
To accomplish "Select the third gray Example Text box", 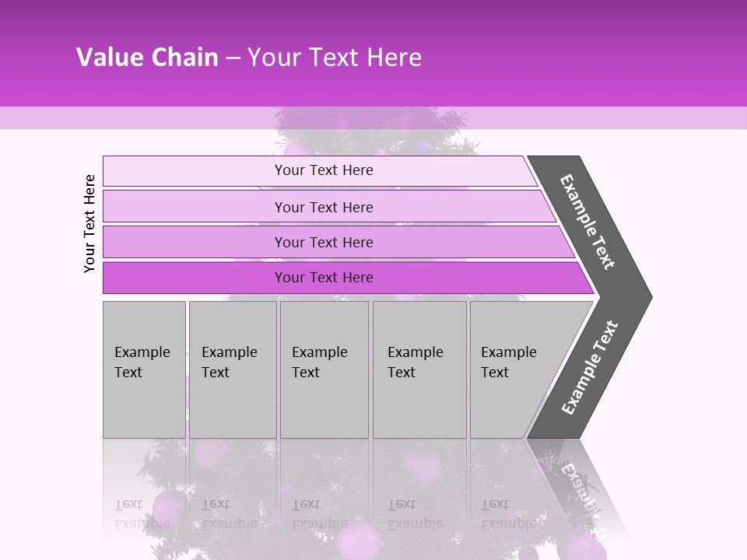I will 324,369.
